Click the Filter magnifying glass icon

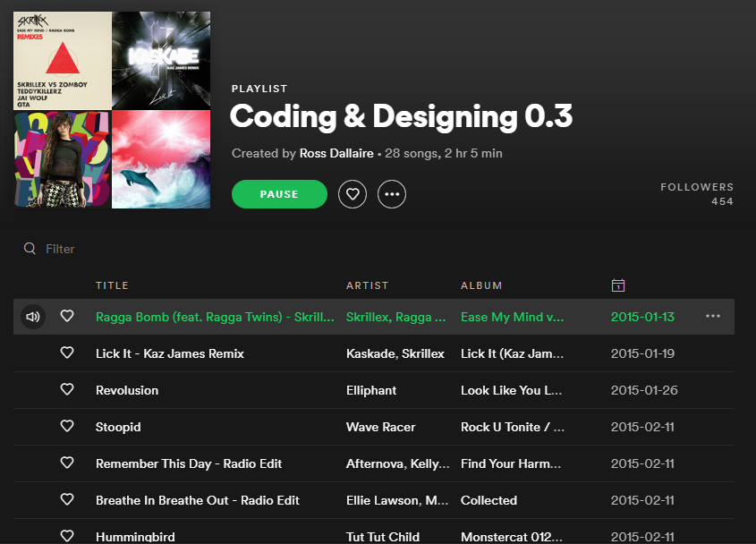(x=30, y=249)
